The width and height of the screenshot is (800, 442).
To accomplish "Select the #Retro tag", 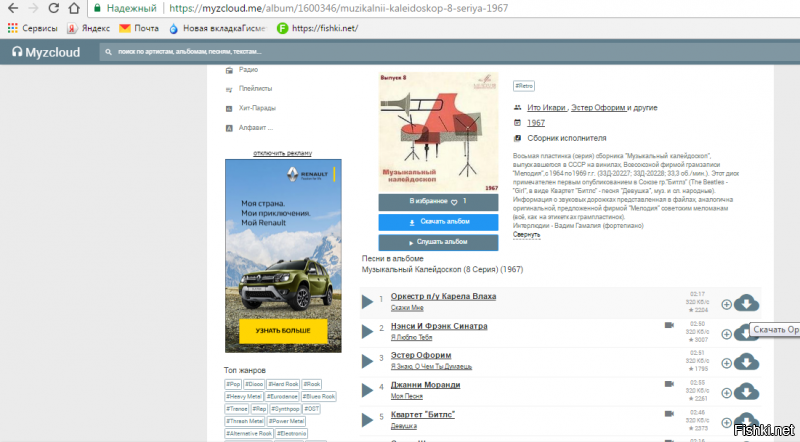I will (x=523, y=86).
